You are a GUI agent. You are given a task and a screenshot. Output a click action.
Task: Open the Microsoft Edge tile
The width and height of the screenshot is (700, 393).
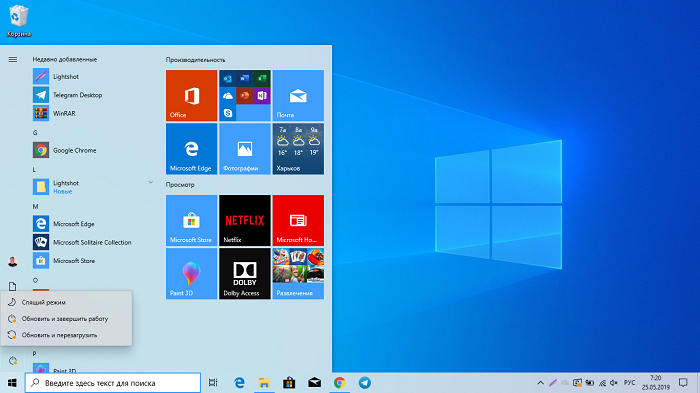192,149
